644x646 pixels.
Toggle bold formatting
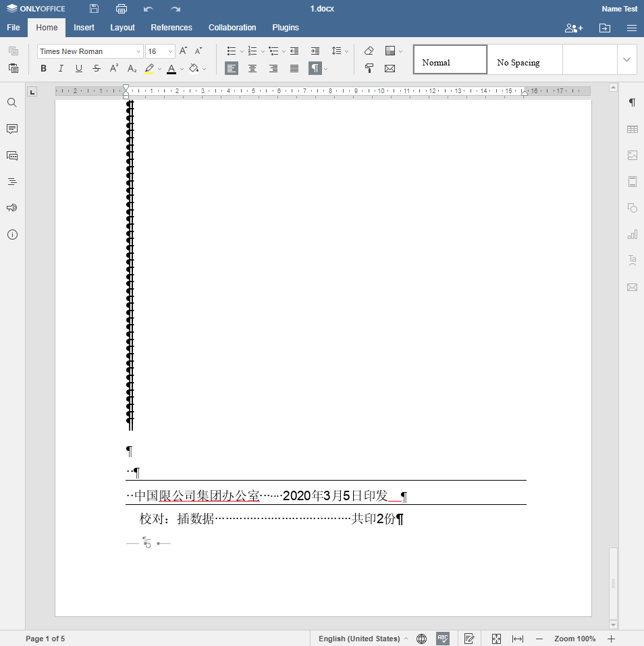coord(43,68)
